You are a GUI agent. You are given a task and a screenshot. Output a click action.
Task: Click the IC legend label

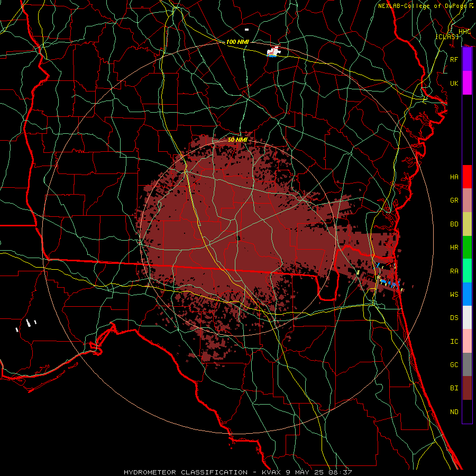click(x=454, y=342)
